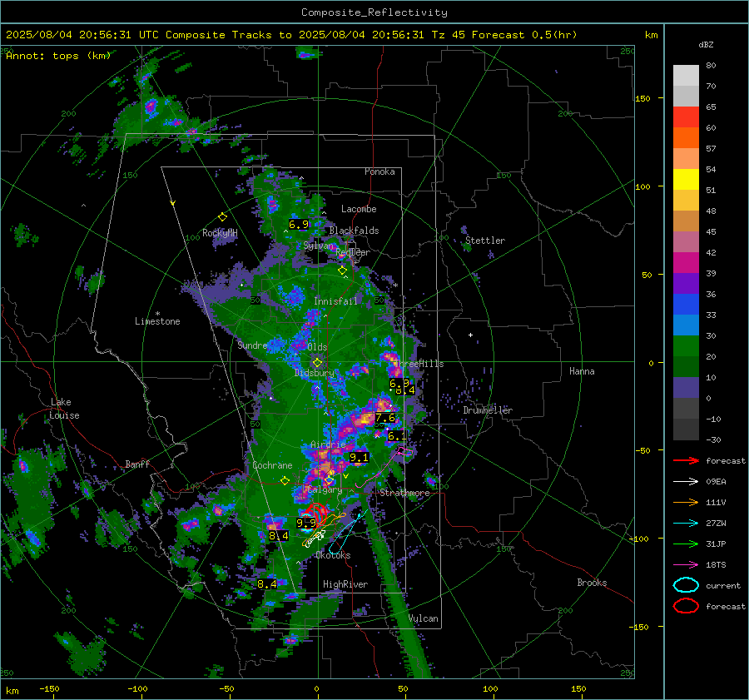Click the 'Annot: tops (km)' label

tap(58, 56)
